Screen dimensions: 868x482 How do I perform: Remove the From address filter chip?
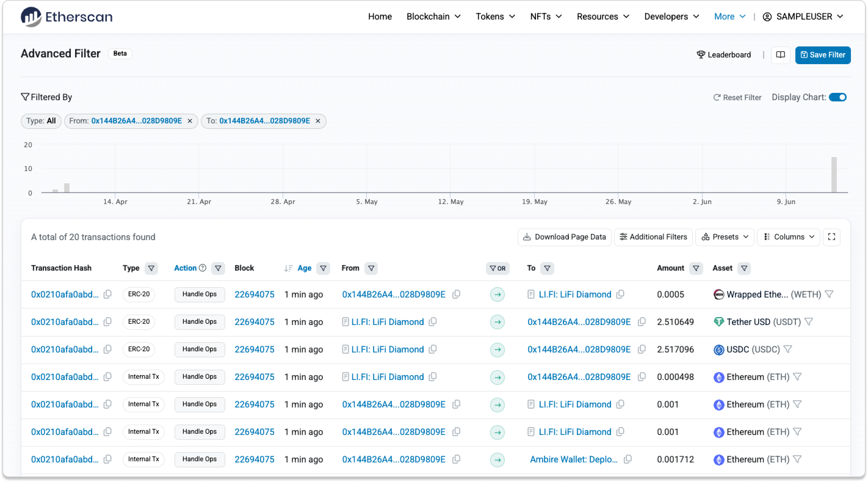(190, 121)
